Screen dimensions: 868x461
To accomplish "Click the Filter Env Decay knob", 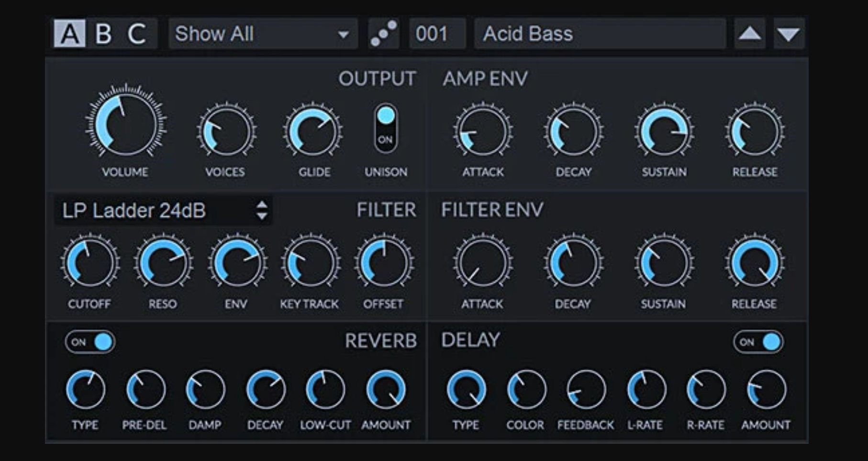I will [x=573, y=262].
